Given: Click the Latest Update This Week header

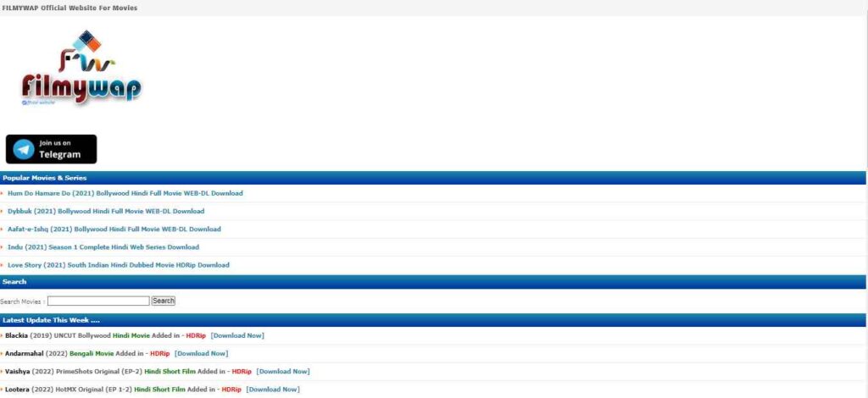Looking at the screenshot, I should 433,320.
